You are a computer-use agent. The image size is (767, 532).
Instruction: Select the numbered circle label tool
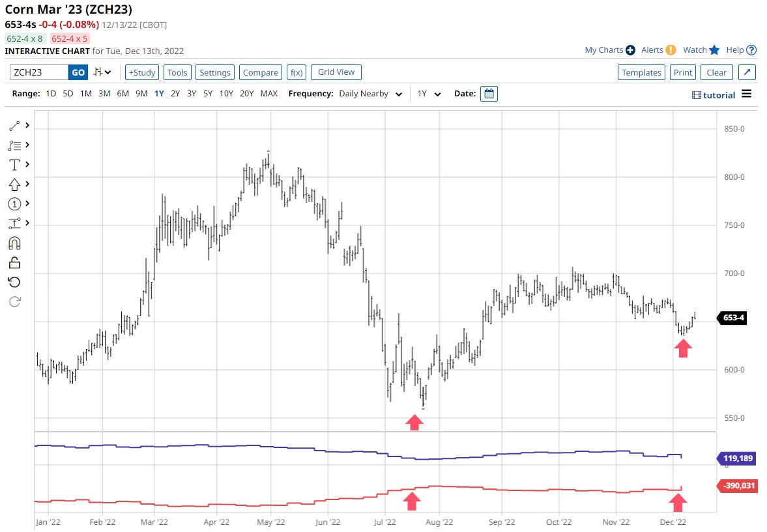[14, 204]
